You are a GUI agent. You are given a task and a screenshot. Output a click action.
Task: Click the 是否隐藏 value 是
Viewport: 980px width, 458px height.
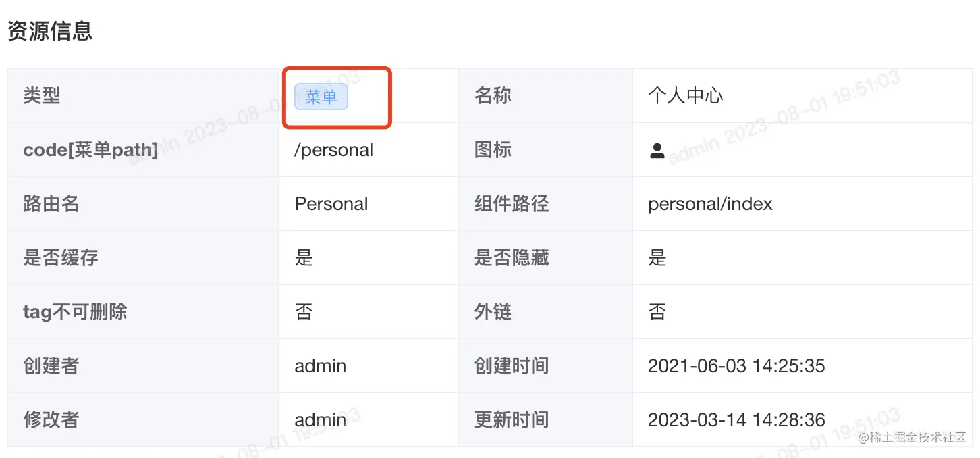coord(657,258)
